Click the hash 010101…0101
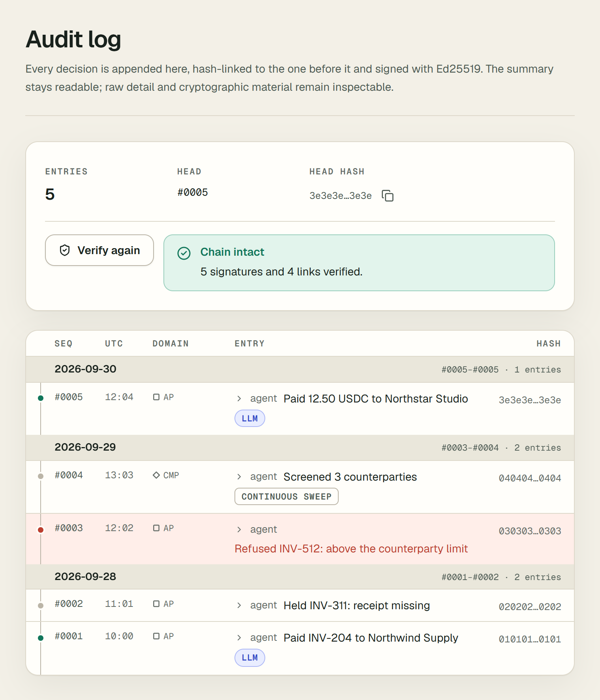 (530, 639)
